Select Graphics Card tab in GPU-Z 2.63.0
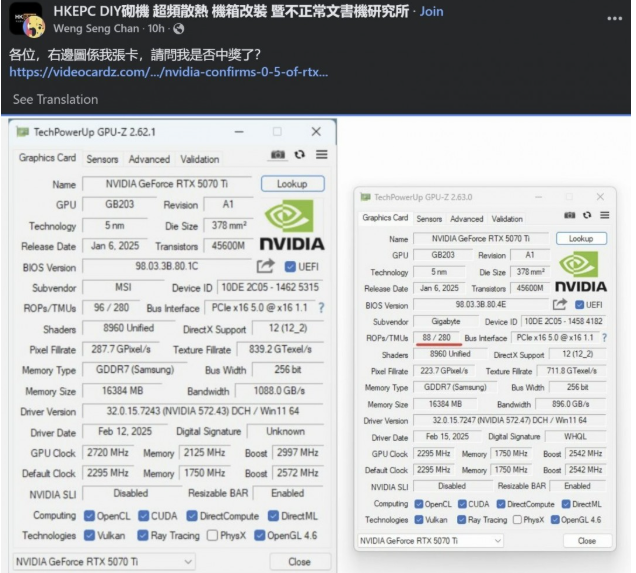The width and height of the screenshot is (636, 573). (x=385, y=218)
